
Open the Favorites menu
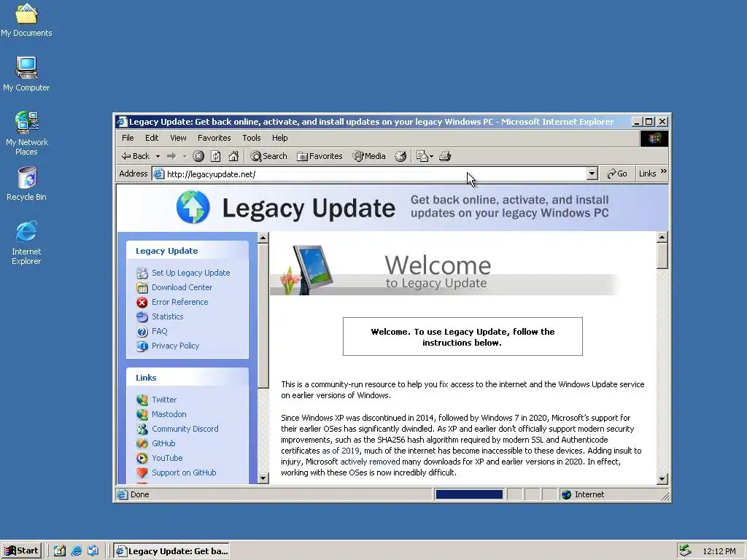214,138
